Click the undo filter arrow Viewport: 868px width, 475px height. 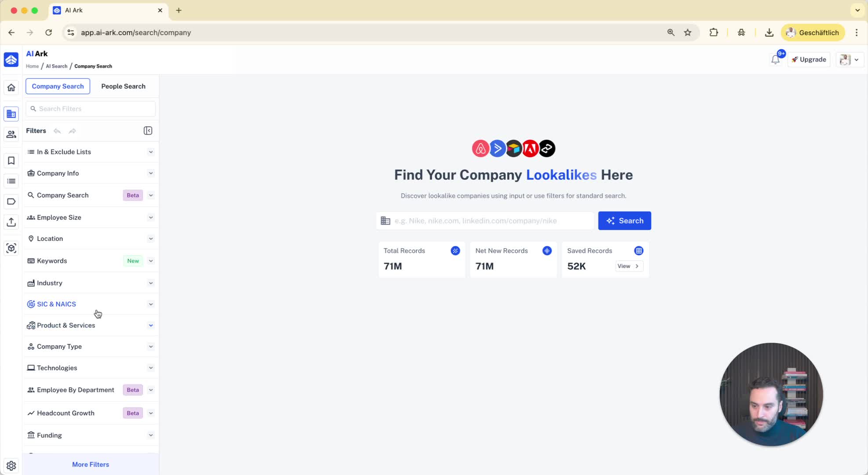(57, 131)
